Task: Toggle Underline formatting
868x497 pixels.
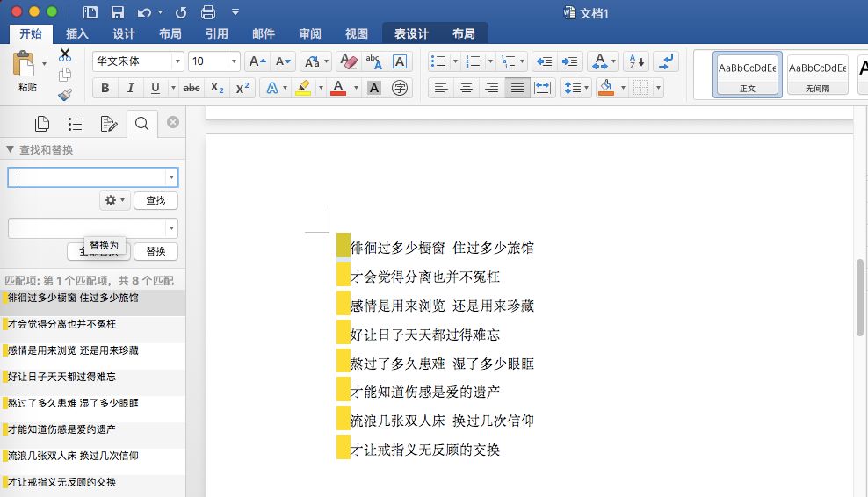Action: tap(156, 88)
